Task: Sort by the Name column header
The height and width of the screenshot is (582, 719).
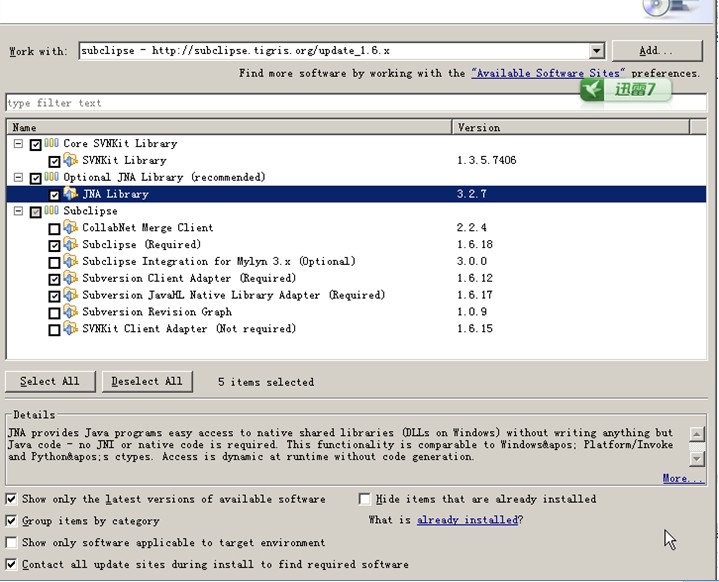Action: [x=229, y=127]
